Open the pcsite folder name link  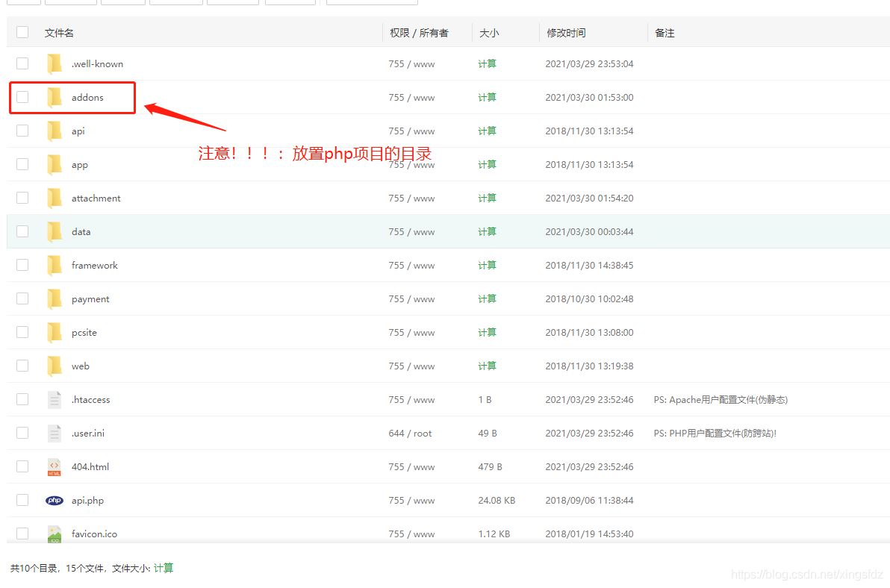[84, 333]
